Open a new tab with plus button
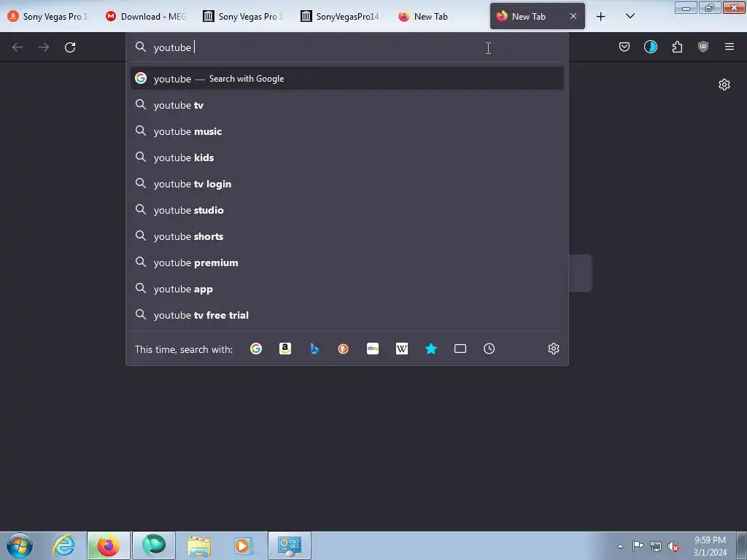 pos(601,16)
